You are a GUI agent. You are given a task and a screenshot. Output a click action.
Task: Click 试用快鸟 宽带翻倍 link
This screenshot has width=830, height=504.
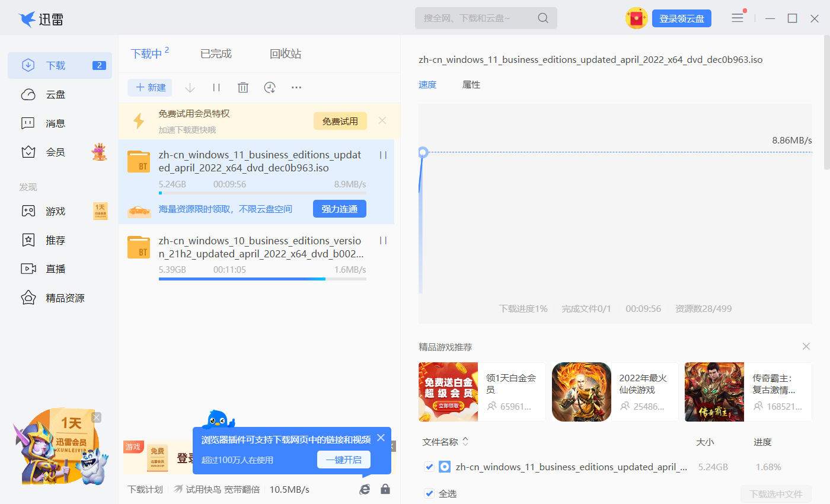pyautogui.click(x=216, y=490)
